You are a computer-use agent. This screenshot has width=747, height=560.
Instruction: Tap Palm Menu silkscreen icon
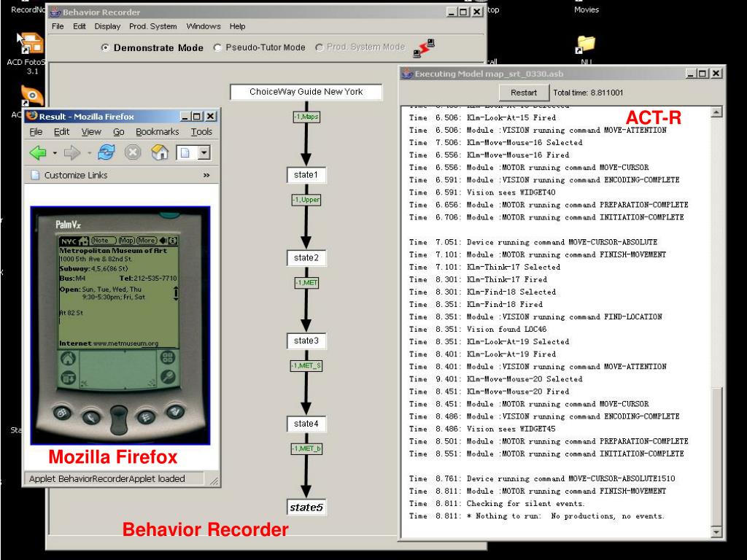pos(68,377)
